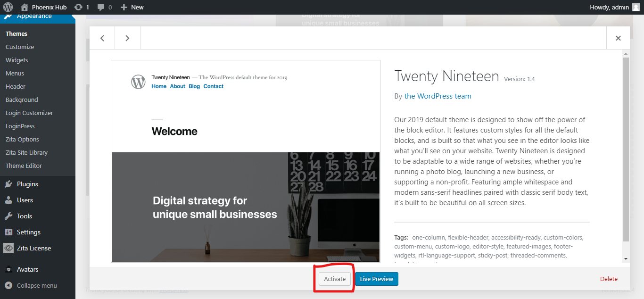Click the Avatars icon in sidebar

8,269
